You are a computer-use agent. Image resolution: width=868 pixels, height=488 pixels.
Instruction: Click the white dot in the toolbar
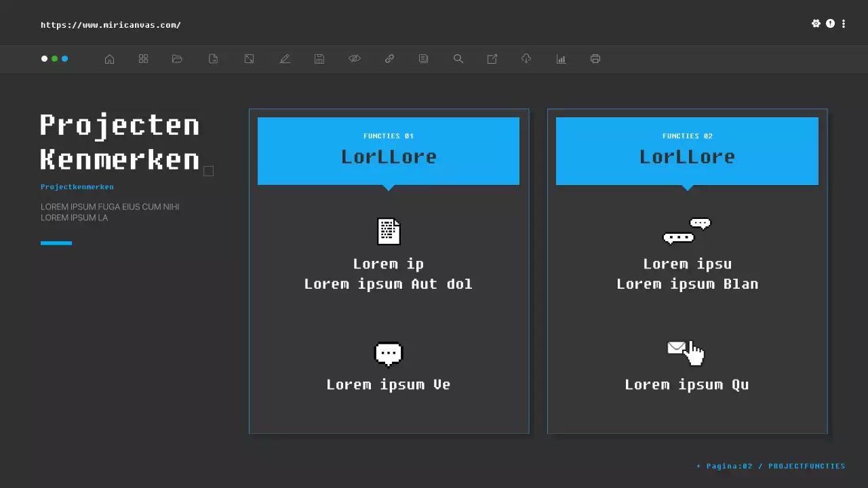tap(45, 59)
